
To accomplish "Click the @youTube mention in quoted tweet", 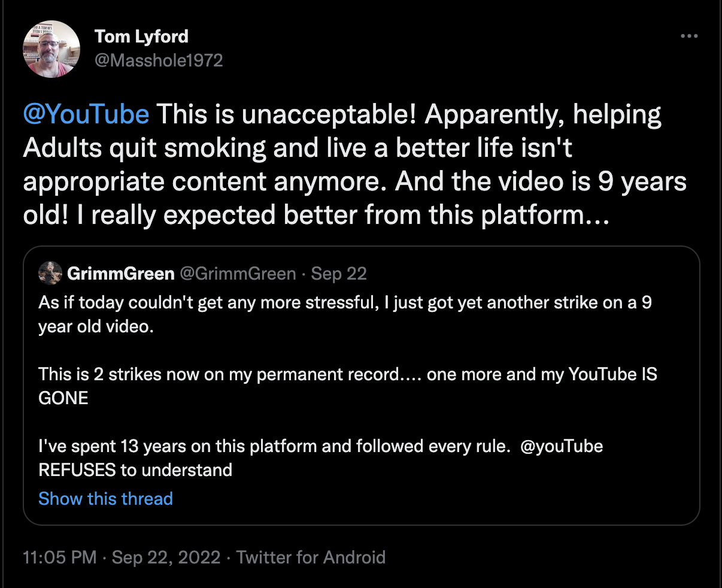I will point(562,446).
